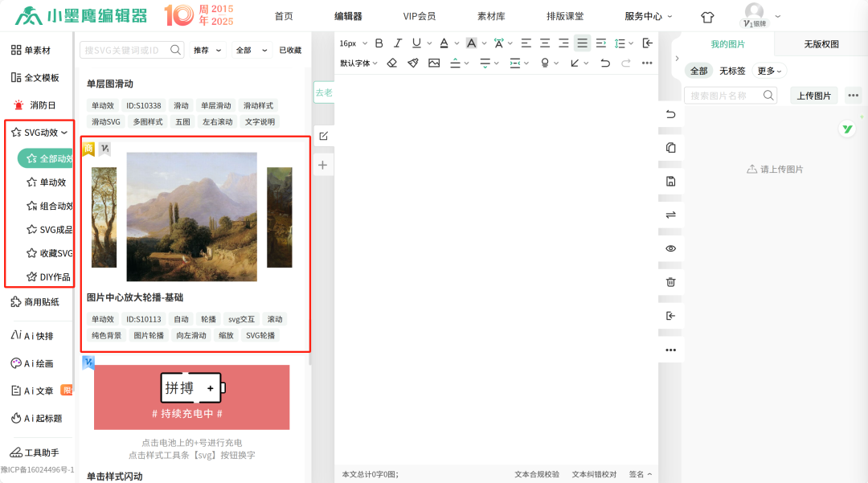Click the copy pages icon in the side toolbar
The width and height of the screenshot is (868, 483).
tap(671, 148)
